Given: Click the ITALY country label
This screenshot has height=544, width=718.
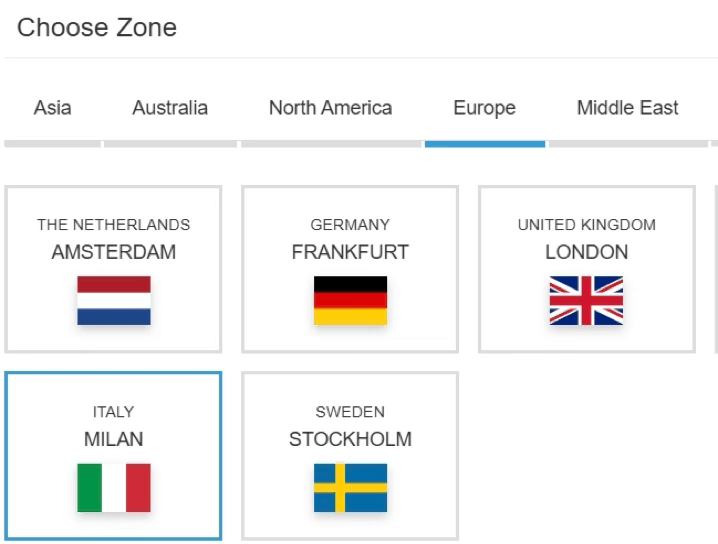Looking at the screenshot, I should click(x=114, y=412).
